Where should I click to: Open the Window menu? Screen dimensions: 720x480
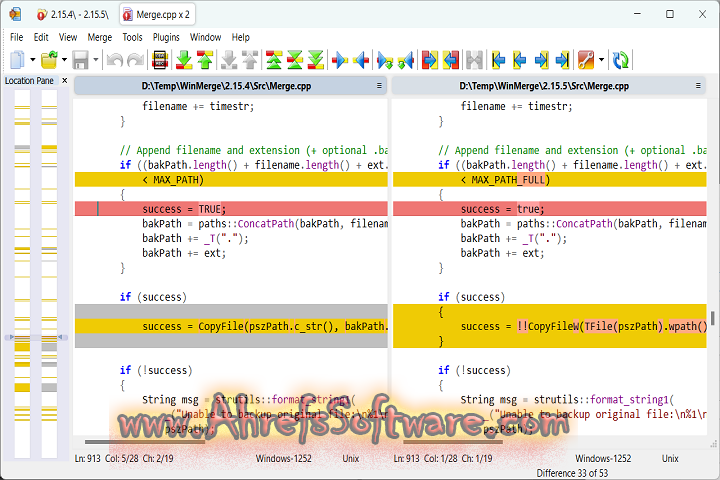pos(205,37)
